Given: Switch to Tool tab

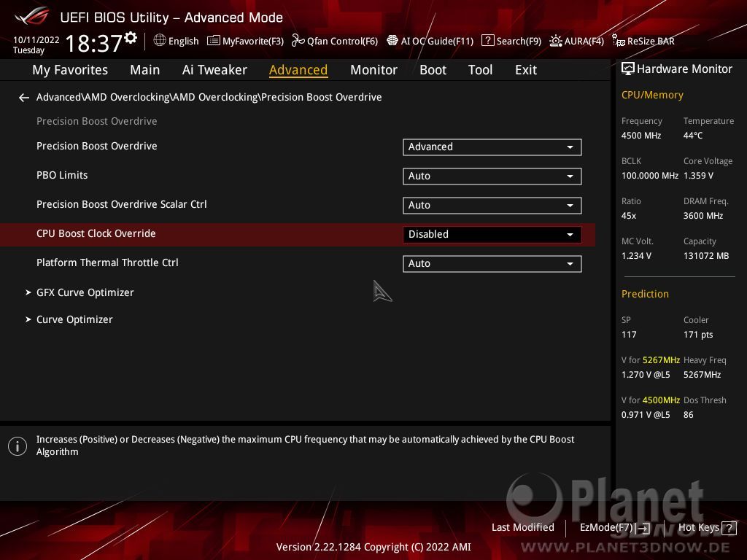Looking at the screenshot, I should point(480,70).
